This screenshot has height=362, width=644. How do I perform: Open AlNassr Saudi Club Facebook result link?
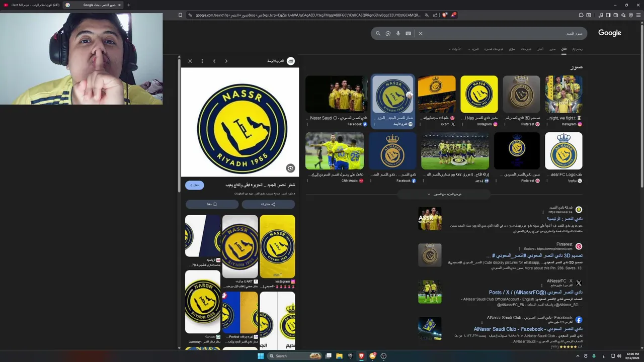tap(528, 329)
